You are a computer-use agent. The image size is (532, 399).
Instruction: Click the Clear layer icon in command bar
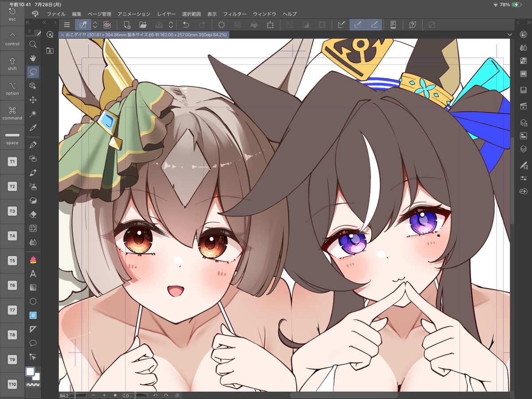click(x=222, y=25)
